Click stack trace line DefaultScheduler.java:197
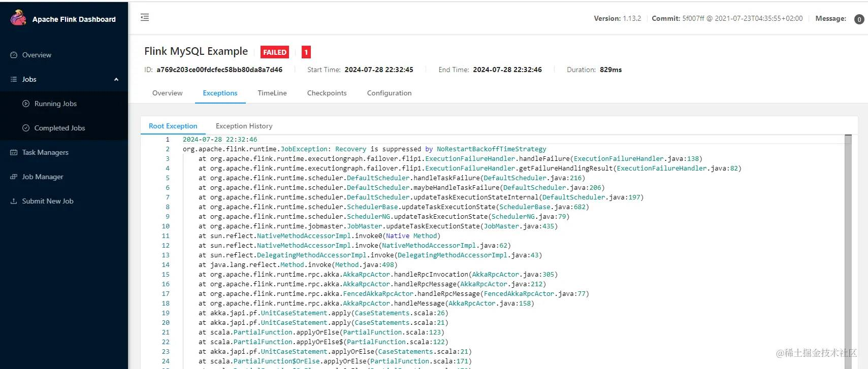The height and width of the screenshot is (369, 868). coord(421,197)
